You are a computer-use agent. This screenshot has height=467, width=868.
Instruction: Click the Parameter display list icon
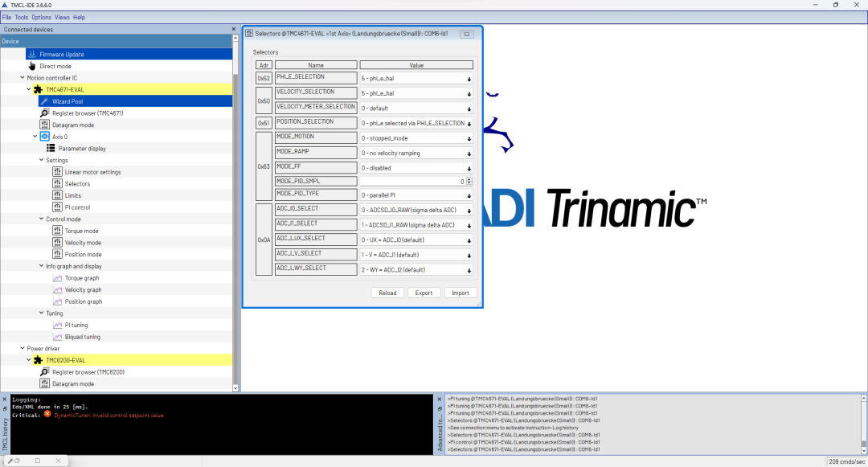(x=51, y=148)
